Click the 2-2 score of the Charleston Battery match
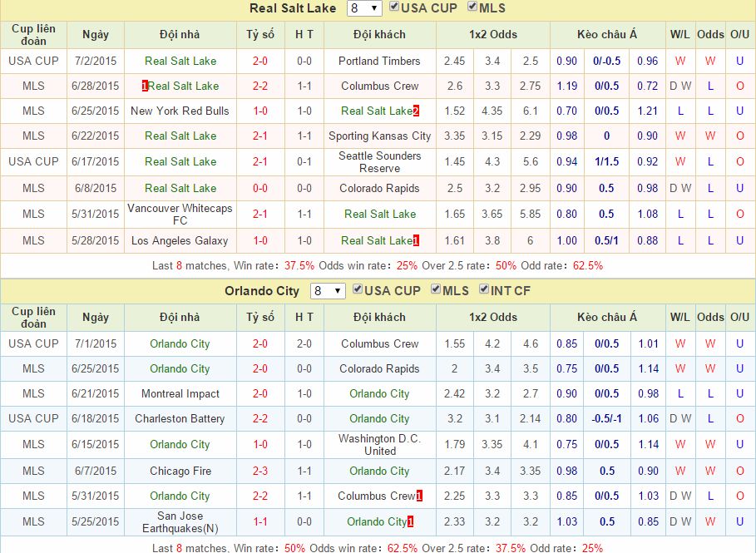The image size is (756, 553). [x=260, y=419]
